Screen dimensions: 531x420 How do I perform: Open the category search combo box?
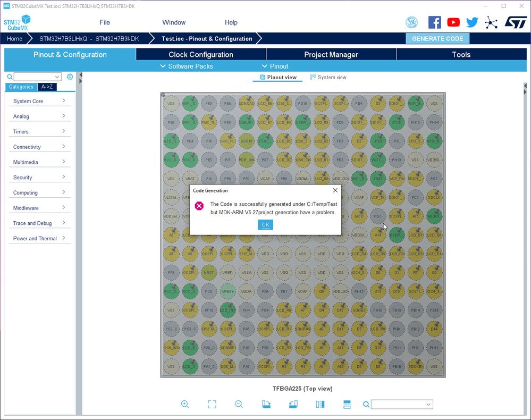tap(38, 77)
